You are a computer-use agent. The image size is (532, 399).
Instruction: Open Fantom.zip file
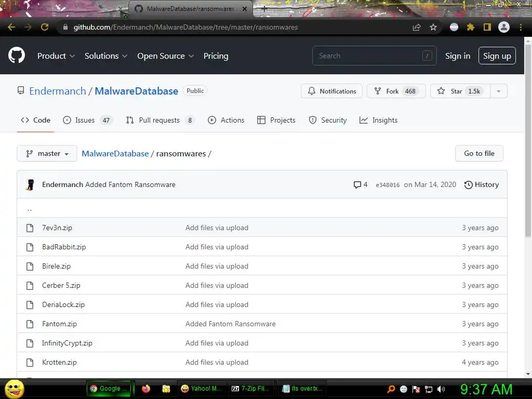tap(59, 324)
